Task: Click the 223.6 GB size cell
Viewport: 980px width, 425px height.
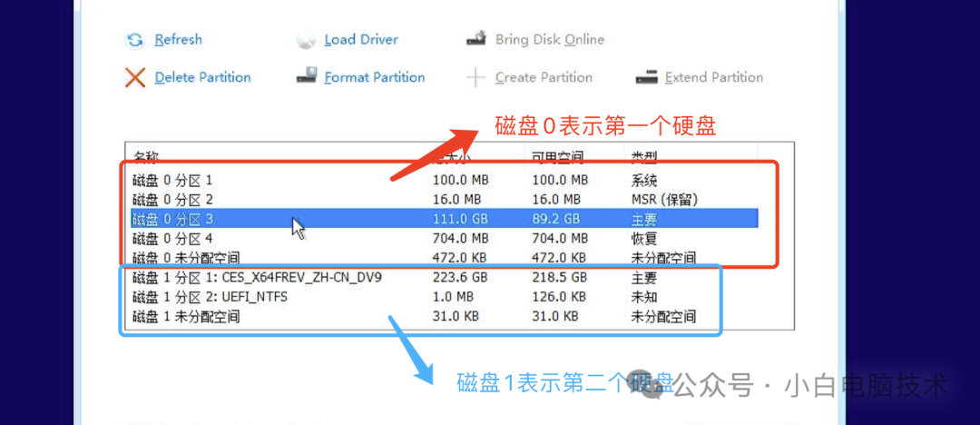Action: pos(460,277)
